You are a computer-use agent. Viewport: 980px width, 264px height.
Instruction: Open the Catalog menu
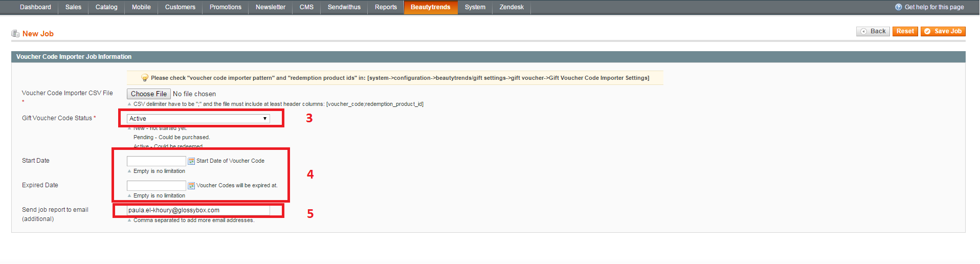(106, 7)
